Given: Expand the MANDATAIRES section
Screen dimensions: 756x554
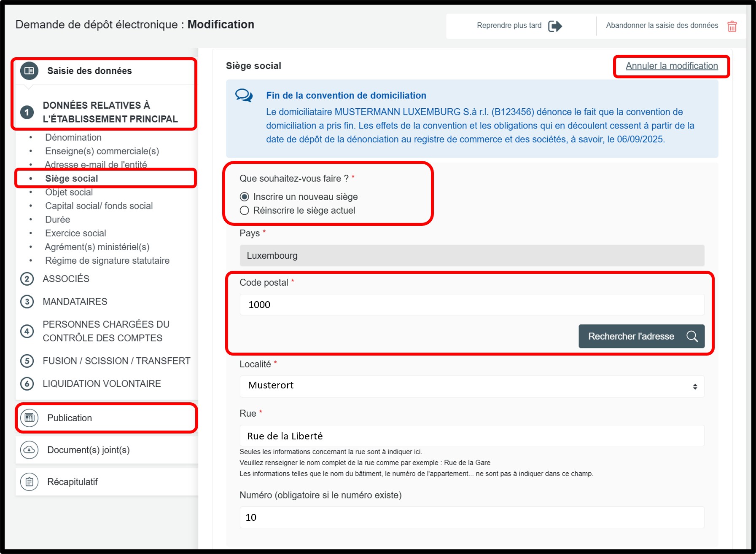Looking at the screenshot, I should point(75,302).
